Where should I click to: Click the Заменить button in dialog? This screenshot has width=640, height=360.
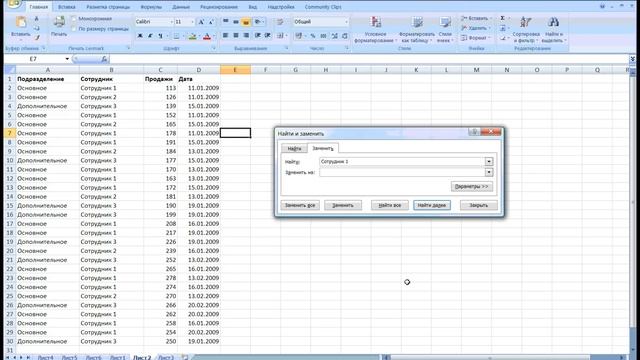click(343, 205)
